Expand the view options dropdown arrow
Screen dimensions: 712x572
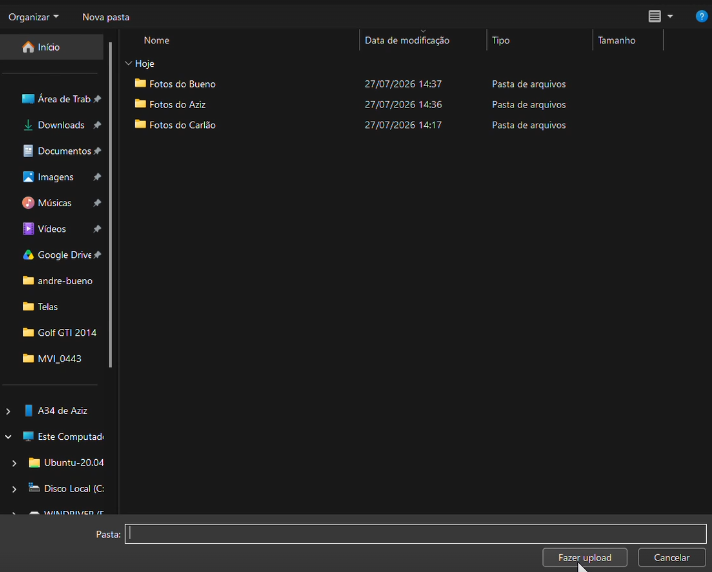(x=670, y=16)
